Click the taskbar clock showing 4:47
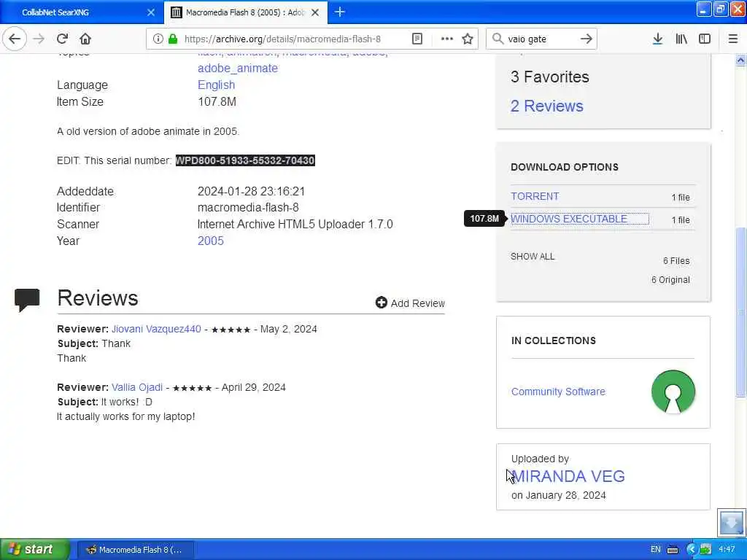This screenshot has height=560, width=747. click(726, 549)
